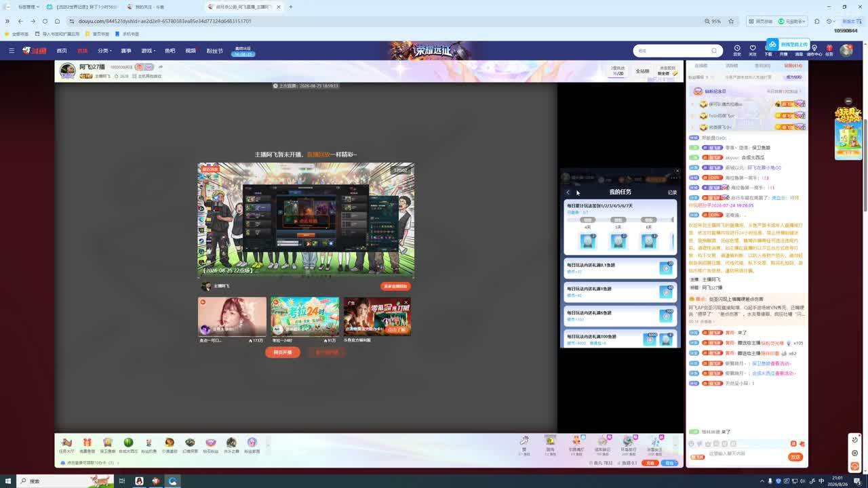Click the 下载 download icon in the header
The image size is (868, 488).
(x=768, y=50)
